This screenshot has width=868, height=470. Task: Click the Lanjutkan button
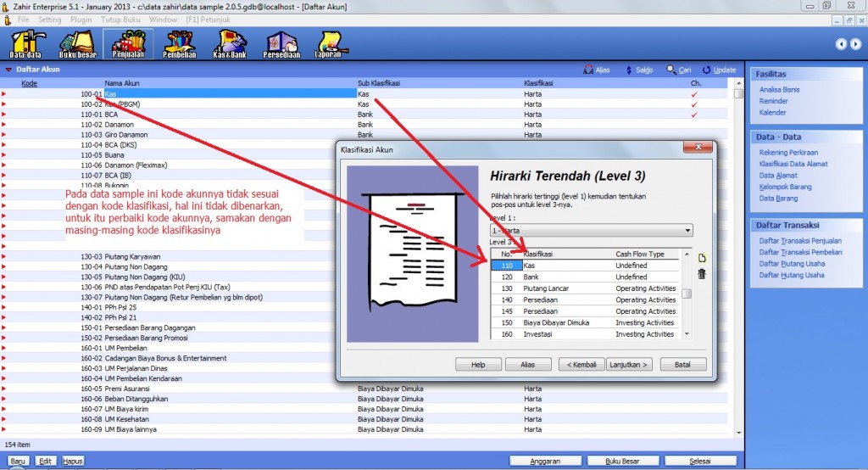point(629,365)
